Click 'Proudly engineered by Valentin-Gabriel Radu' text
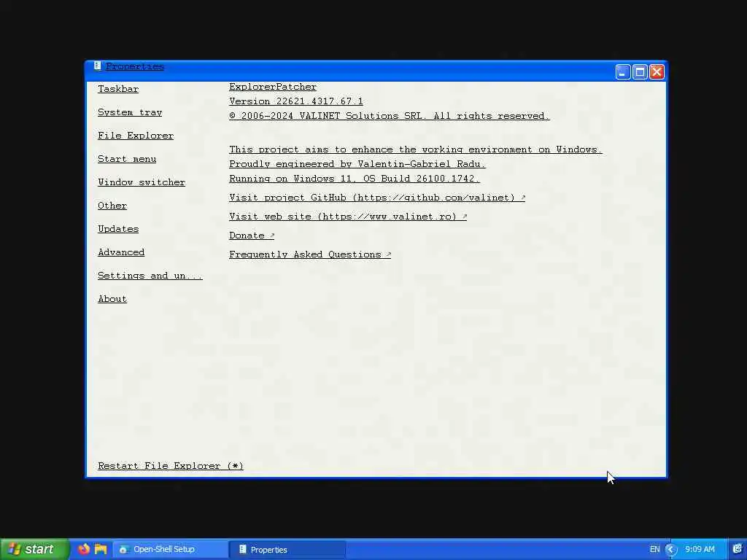Image resolution: width=747 pixels, height=560 pixels. (357, 164)
